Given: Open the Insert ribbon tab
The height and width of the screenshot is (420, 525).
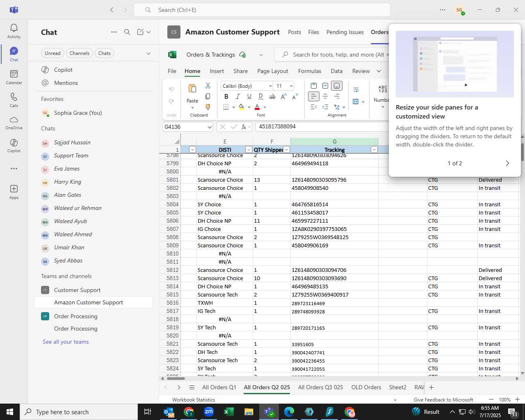Looking at the screenshot, I should click(x=217, y=71).
